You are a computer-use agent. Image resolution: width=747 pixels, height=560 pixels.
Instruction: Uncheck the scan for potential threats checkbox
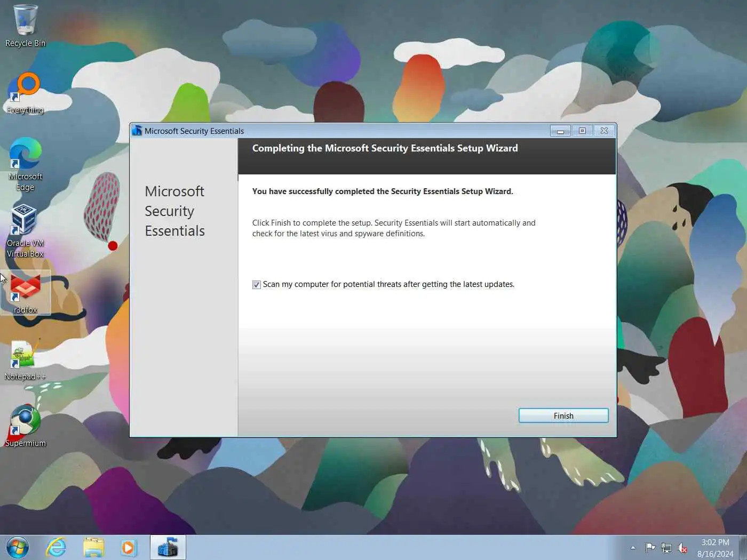click(x=257, y=285)
